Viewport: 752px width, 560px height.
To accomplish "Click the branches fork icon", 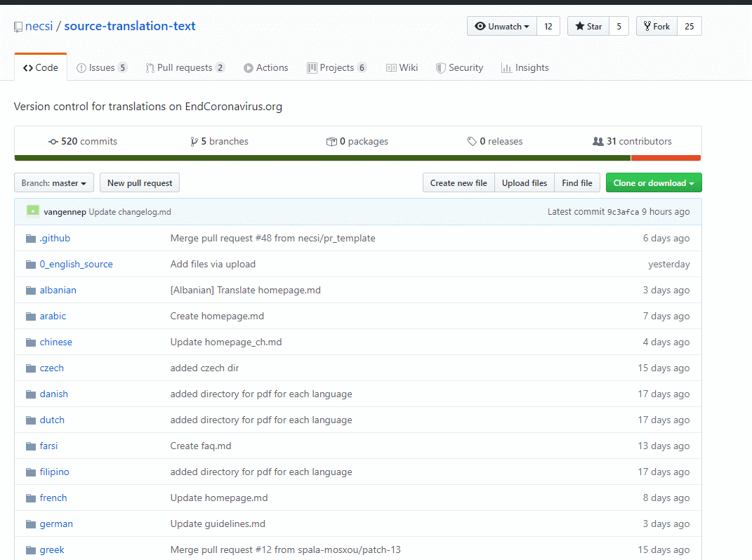I will coord(194,142).
